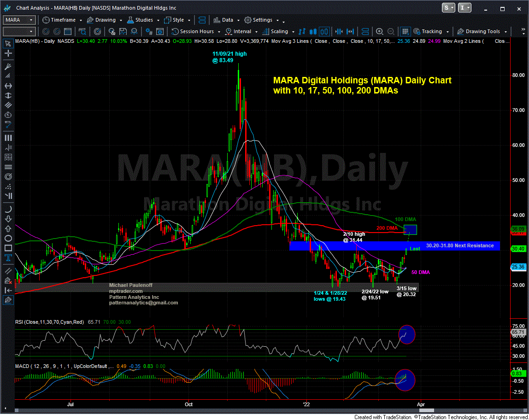
Task: Switch to OHLC bar chart style
Action: pos(302,32)
